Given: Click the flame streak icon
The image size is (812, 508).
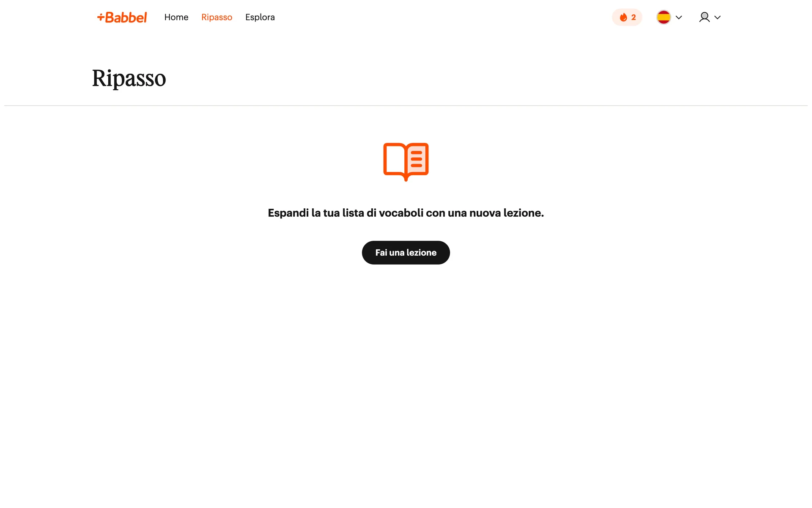Looking at the screenshot, I should tap(623, 17).
